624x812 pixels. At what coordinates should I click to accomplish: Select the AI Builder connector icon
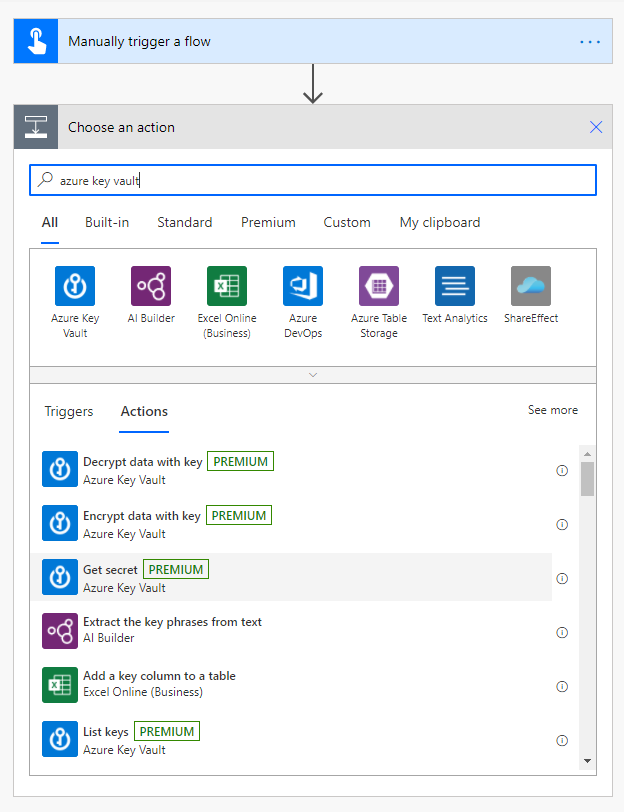click(151, 286)
